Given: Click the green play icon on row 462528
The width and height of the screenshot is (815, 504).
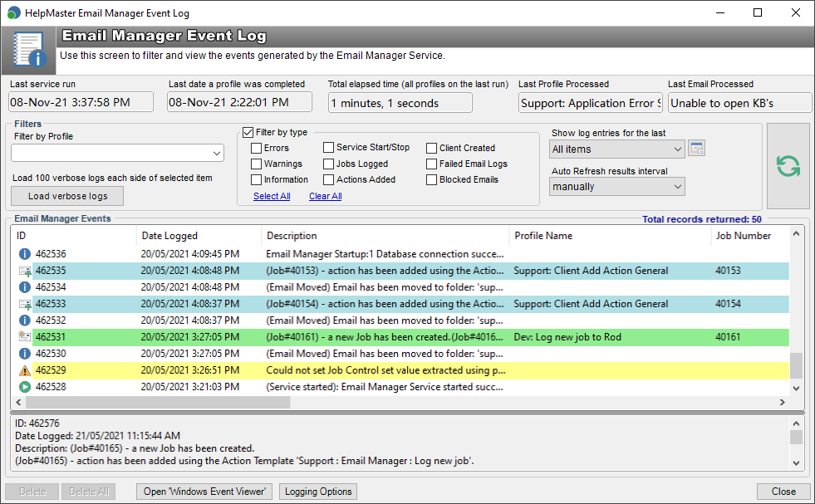Looking at the screenshot, I should pyautogui.click(x=24, y=387).
